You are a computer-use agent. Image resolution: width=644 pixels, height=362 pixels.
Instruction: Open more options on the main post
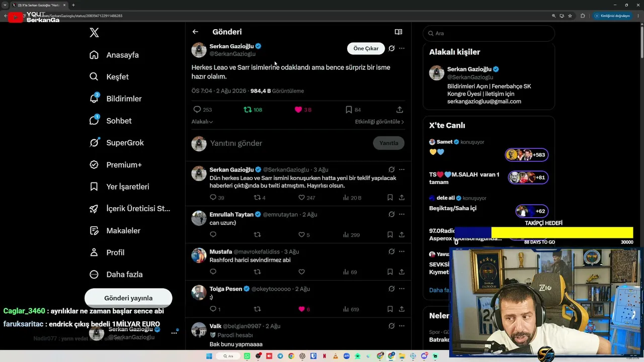pos(401,48)
